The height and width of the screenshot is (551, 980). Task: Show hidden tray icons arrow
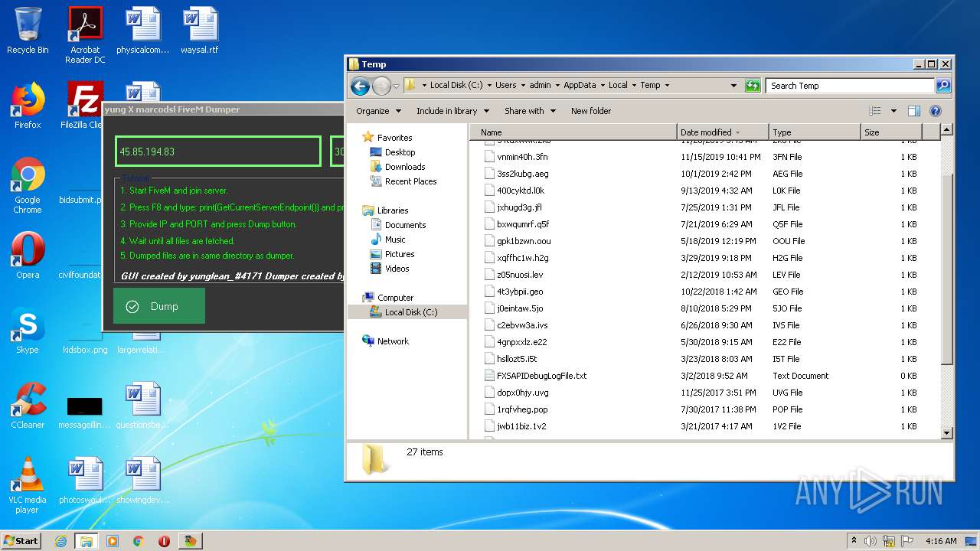click(854, 541)
